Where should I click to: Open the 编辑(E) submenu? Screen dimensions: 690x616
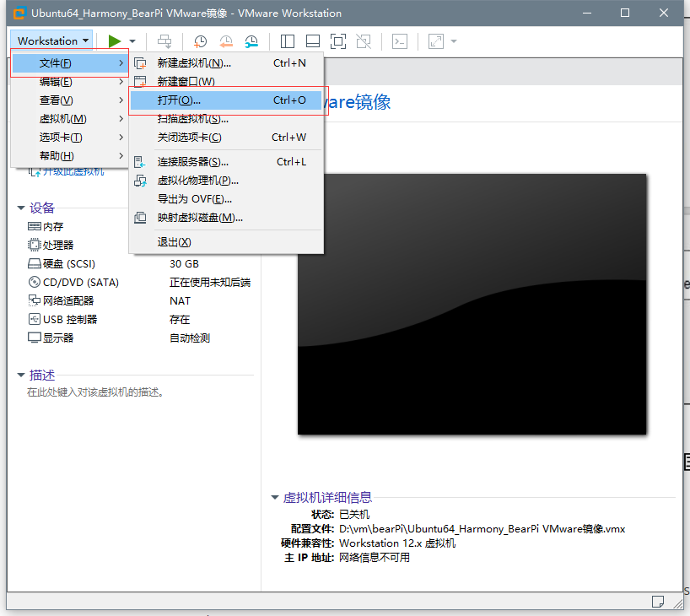coord(69,82)
